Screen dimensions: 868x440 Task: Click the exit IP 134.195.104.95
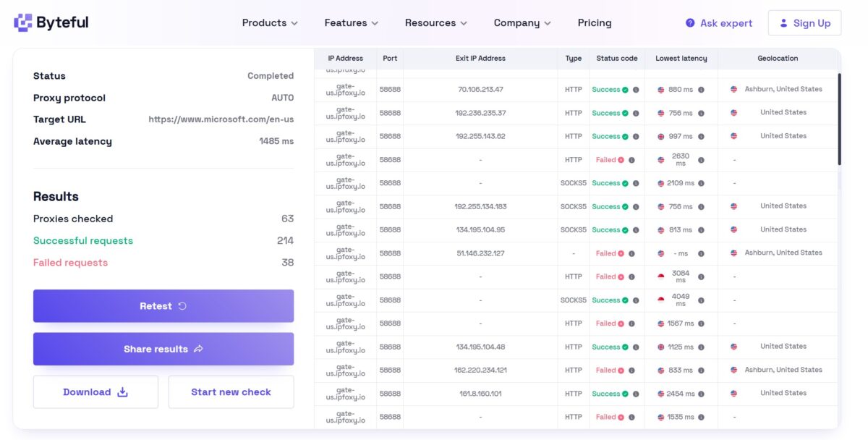pyautogui.click(x=481, y=230)
